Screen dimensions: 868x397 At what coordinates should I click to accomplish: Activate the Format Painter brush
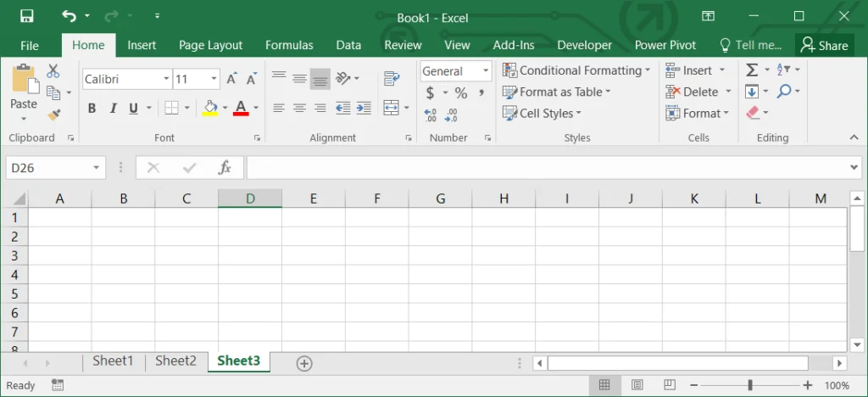click(53, 115)
